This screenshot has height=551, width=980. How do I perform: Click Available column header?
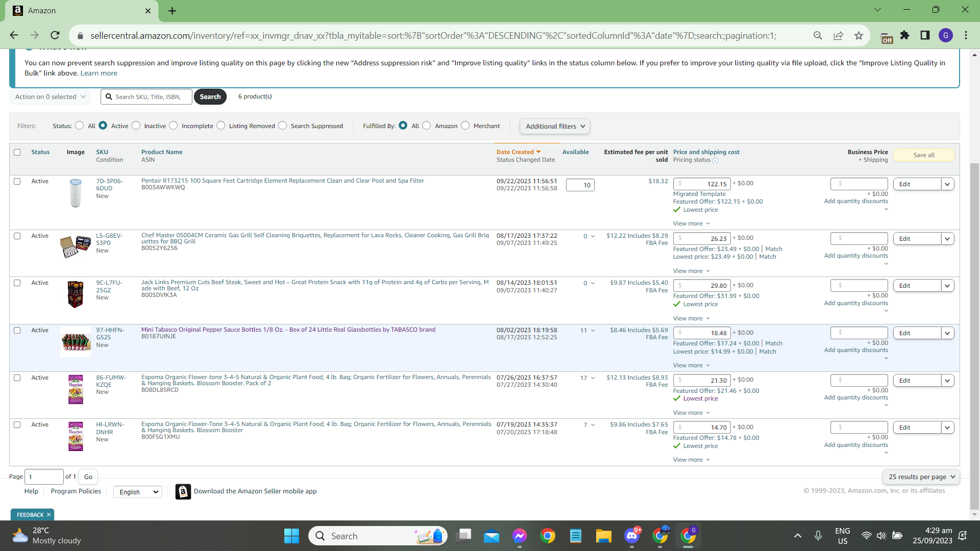pos(575,152)
